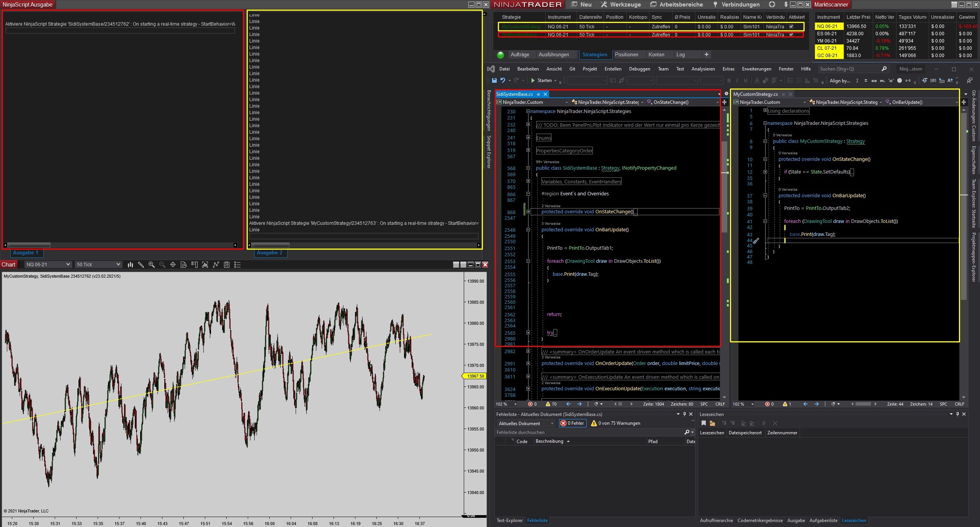980x527 pixels.
Task: Click the chart bar style icon
Action: pos(130,265)
